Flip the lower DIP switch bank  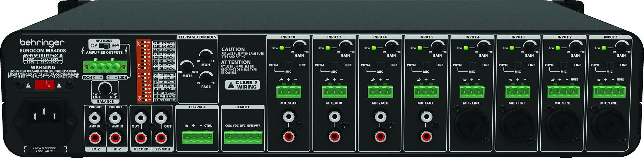click(x=139, y=87)
